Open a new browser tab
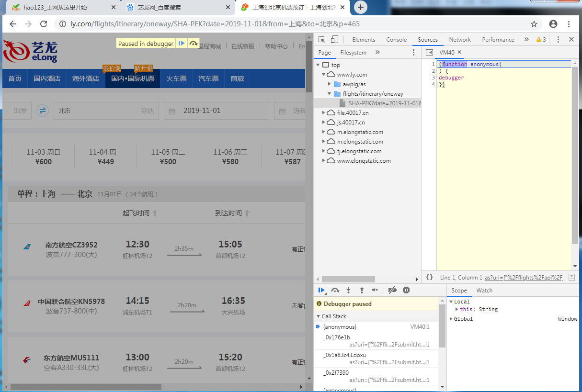This screenshot has height=392, width=582. click(361, 7)
